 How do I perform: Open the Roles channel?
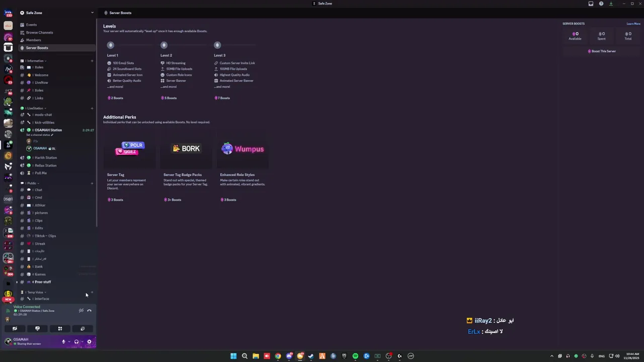pos(57,90)
